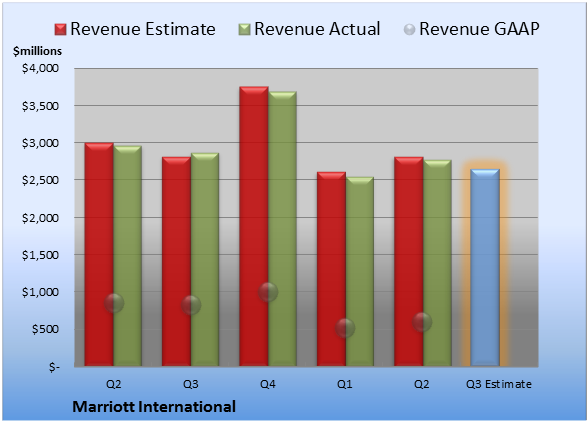This screenshot has width=588, height=422.
Task: Click the green Revenue Actual legend swatch
Action: pyautogui.click(x=244, y=30)
